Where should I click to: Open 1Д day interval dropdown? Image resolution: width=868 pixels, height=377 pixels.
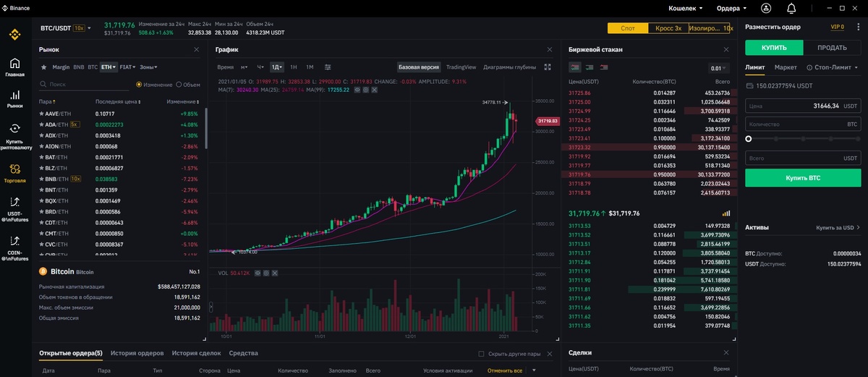(x=276, y=67)
